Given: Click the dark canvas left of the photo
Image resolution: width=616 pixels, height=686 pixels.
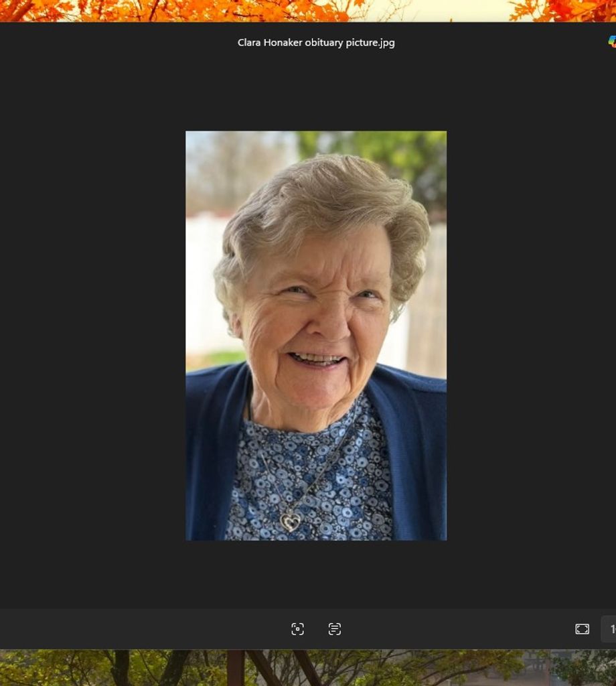Looking at the screenshot, I should [x=94, y=335].
